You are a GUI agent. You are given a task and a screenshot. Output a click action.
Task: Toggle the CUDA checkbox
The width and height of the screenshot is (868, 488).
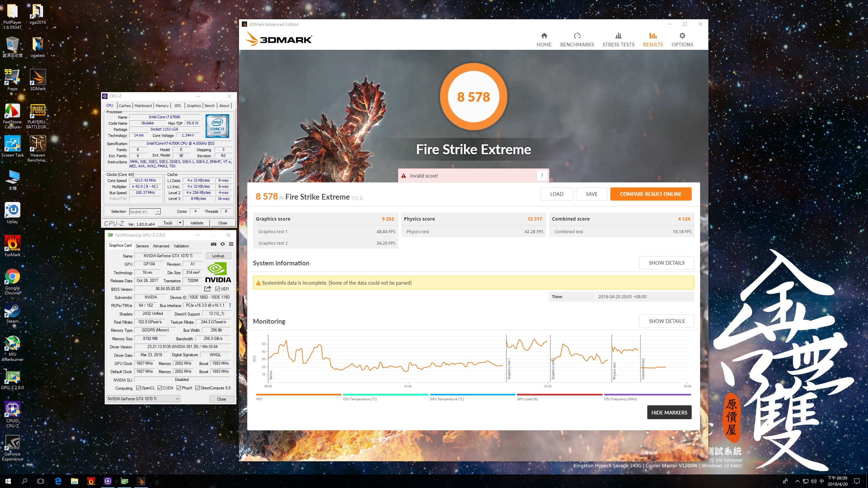tap(160, 388)
